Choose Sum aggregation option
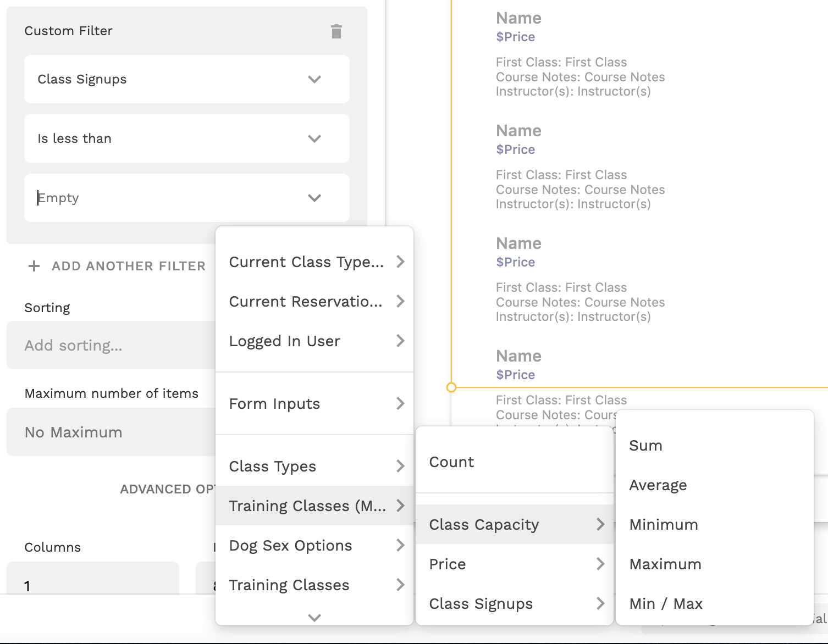This screenshot has width=828, height=644. tap(645, 446)
